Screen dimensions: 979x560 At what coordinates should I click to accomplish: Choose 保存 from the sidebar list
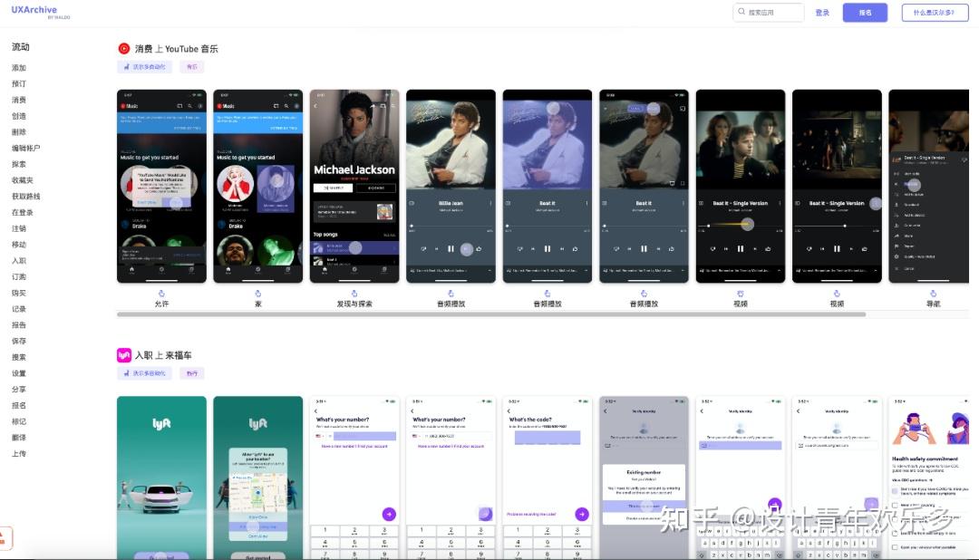19,341
